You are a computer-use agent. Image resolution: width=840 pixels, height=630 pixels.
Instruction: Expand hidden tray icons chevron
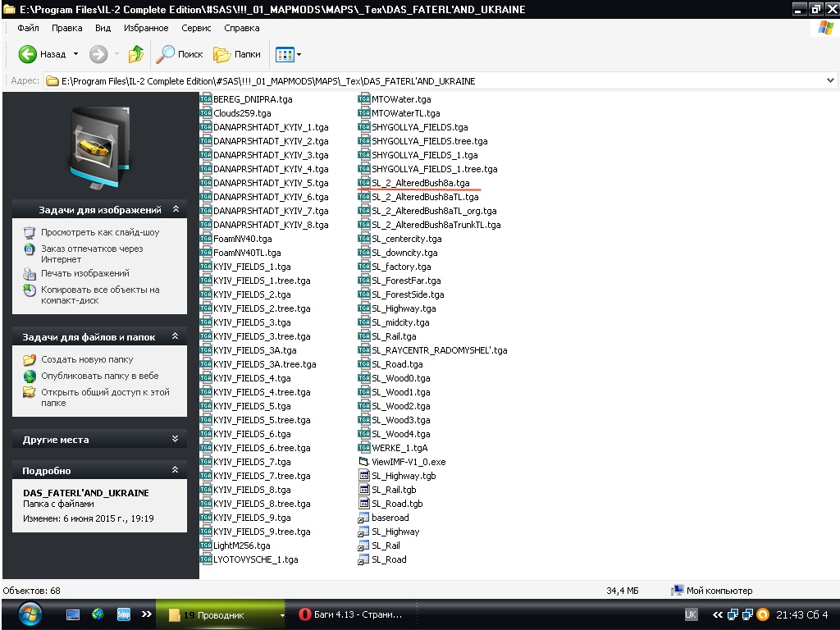(717, 614)
